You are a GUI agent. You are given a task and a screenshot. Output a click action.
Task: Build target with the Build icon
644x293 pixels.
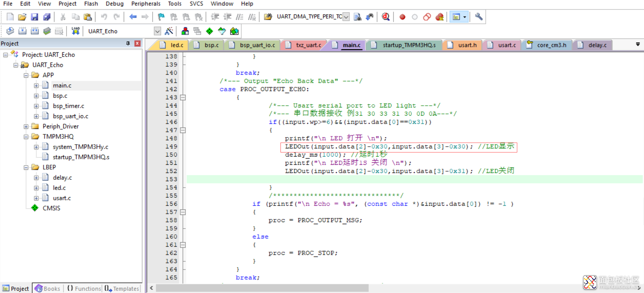(22, 31)
